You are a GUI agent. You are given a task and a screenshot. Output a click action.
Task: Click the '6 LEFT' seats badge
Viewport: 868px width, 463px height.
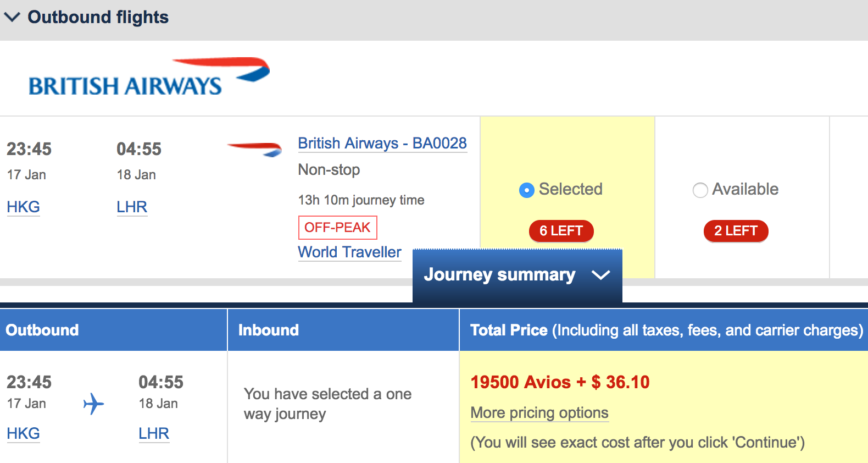click(561, 231)
